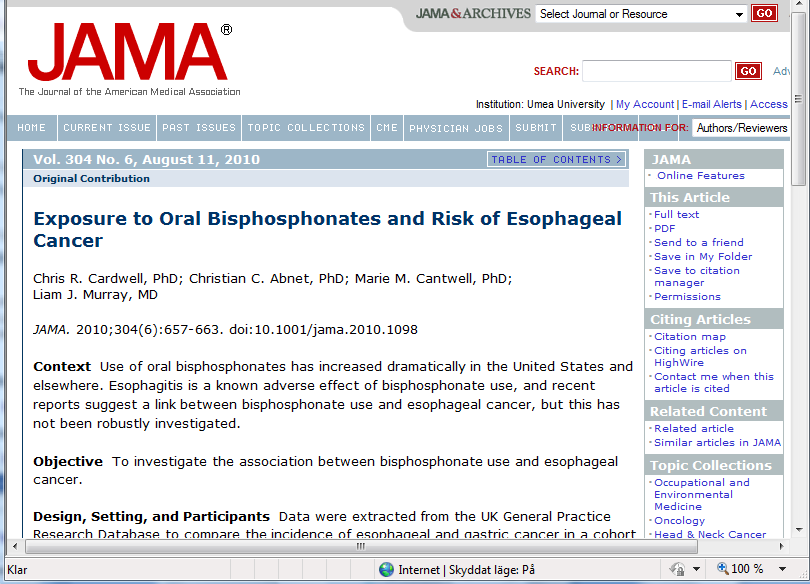Click the article title 'Exposure to Oral Bisphosphonates'
Viewport: 810px width, 584px height.
pyautogui.click(x=328, y=229)
